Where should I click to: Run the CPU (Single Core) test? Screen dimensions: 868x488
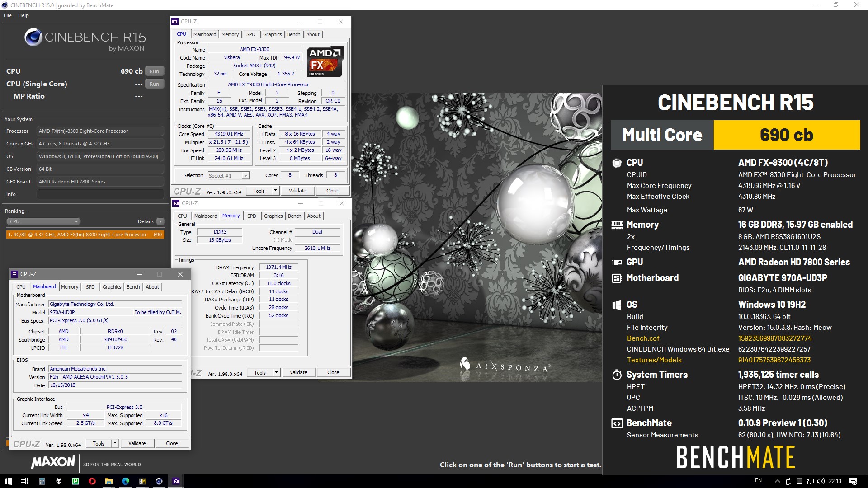pos(154,84)
